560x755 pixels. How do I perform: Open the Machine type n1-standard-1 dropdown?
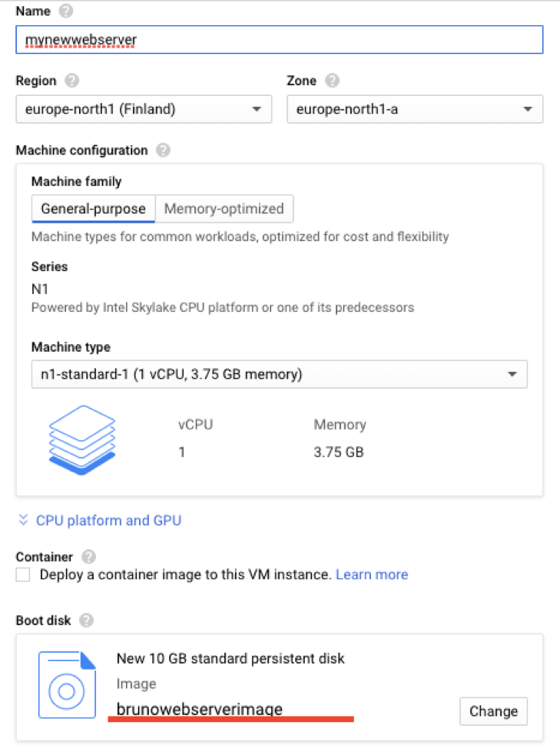280,375
